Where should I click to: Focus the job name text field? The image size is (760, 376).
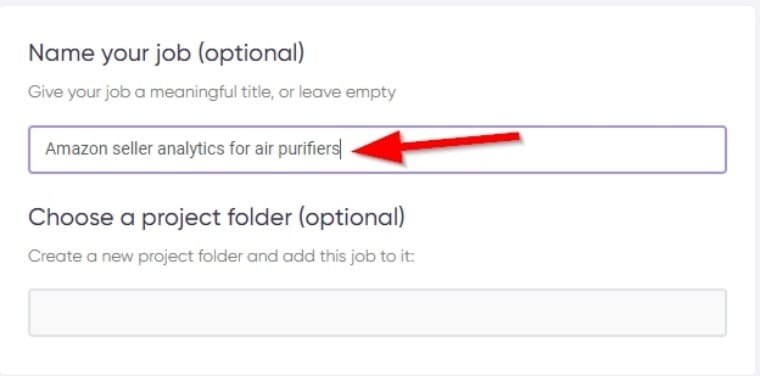tap(377, 149)
